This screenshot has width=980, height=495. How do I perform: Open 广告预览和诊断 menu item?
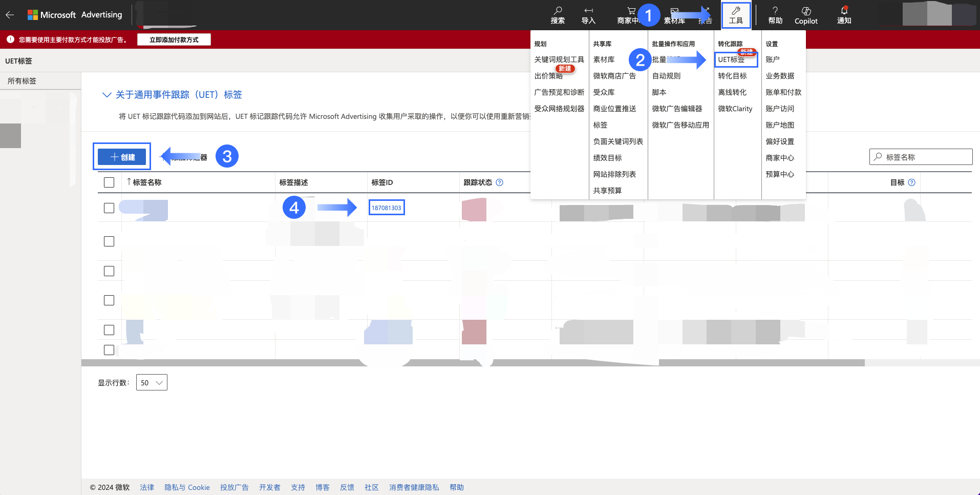[x=559, y=92]
